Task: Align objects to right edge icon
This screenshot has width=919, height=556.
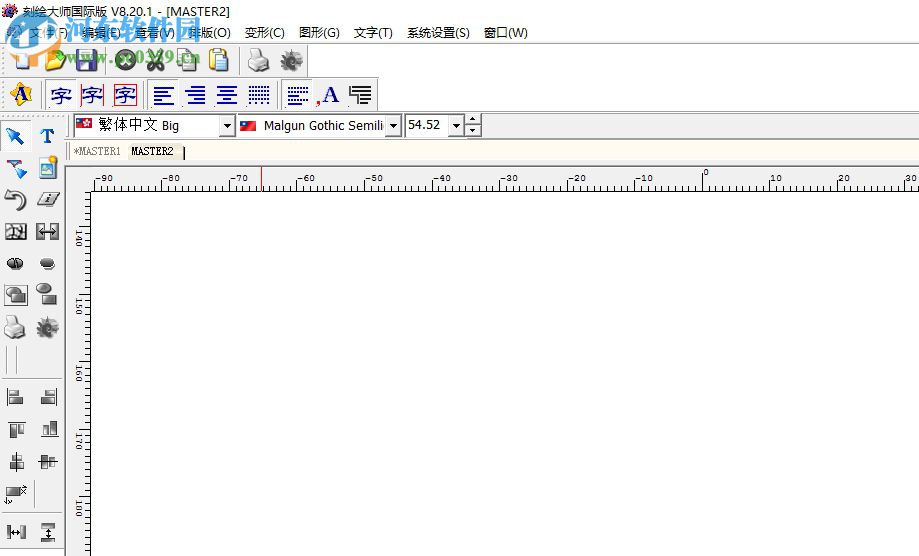Action: coord(49,397)
